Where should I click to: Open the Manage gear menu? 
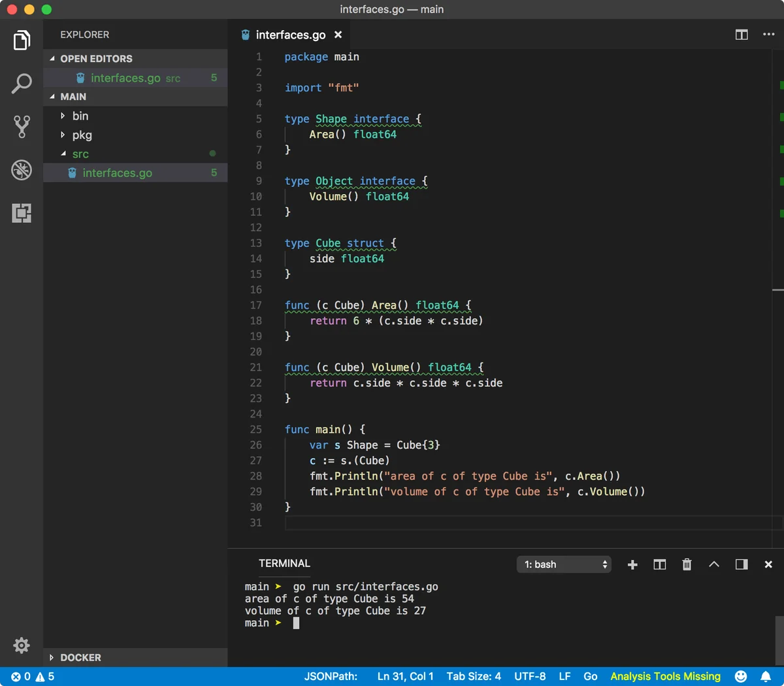tap(22, 645)
